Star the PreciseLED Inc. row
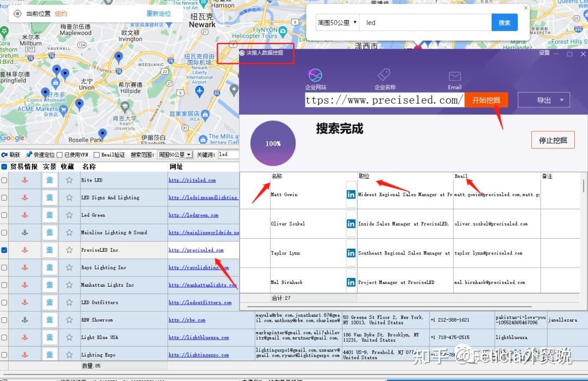Screen dimensions: 588x381 (x=69, y=250)
